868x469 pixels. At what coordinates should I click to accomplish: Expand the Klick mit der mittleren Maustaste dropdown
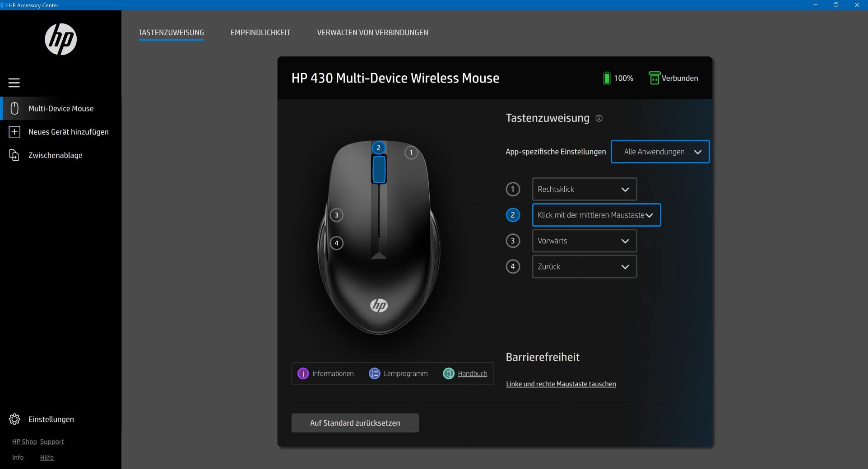[x=596, y=215]
